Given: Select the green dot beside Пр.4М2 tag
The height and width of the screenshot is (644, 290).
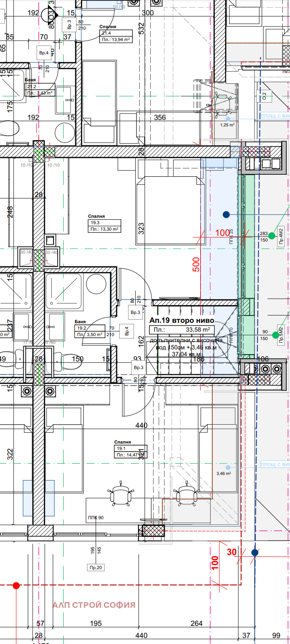Looking at the screenshot, I should (x=272, y=235).
